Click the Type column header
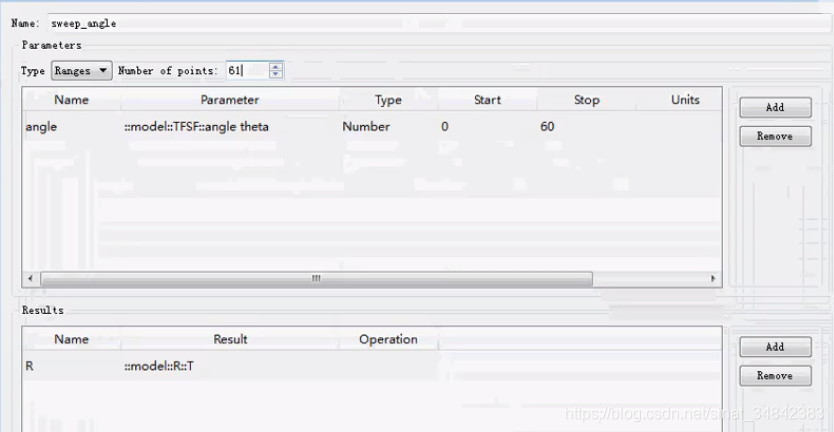Image resolution: width=834 pixels, height=432 pixels. coord(388,100)
